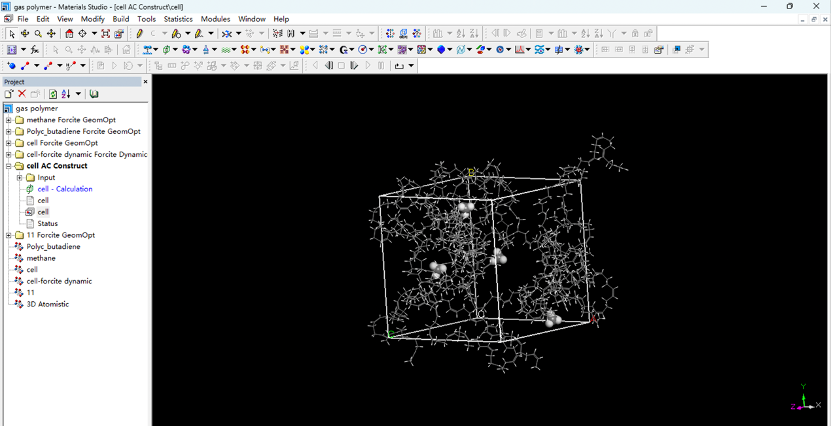
Task: Select the Sketch Fragment tool
Action: (x=176, y=33)
